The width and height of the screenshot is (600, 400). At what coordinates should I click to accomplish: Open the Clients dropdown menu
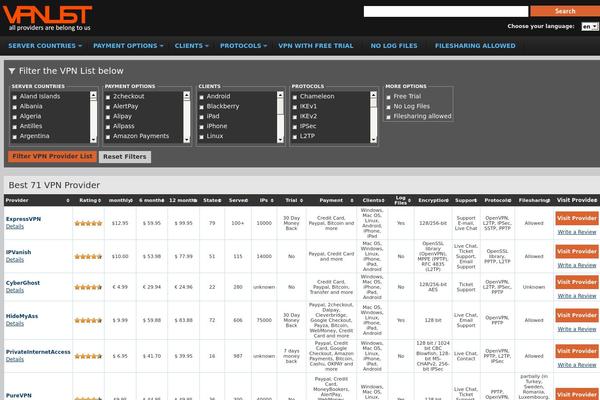pyautogui.click(x=192, y=46)
